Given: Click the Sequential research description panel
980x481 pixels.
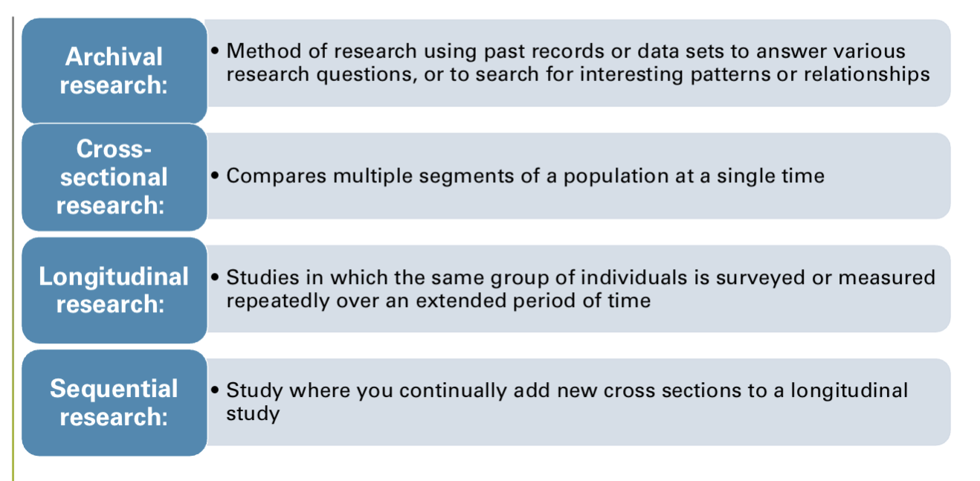Looking at the screenshot, I should 578,402.
